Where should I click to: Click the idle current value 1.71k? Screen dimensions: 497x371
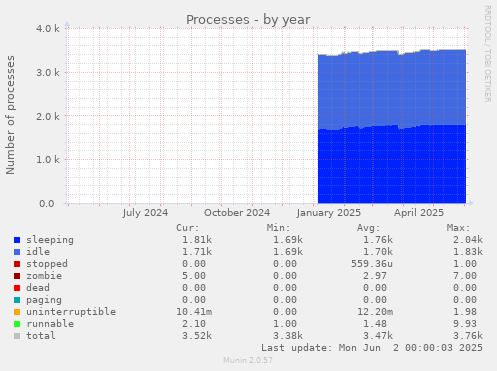pos(197,252)
